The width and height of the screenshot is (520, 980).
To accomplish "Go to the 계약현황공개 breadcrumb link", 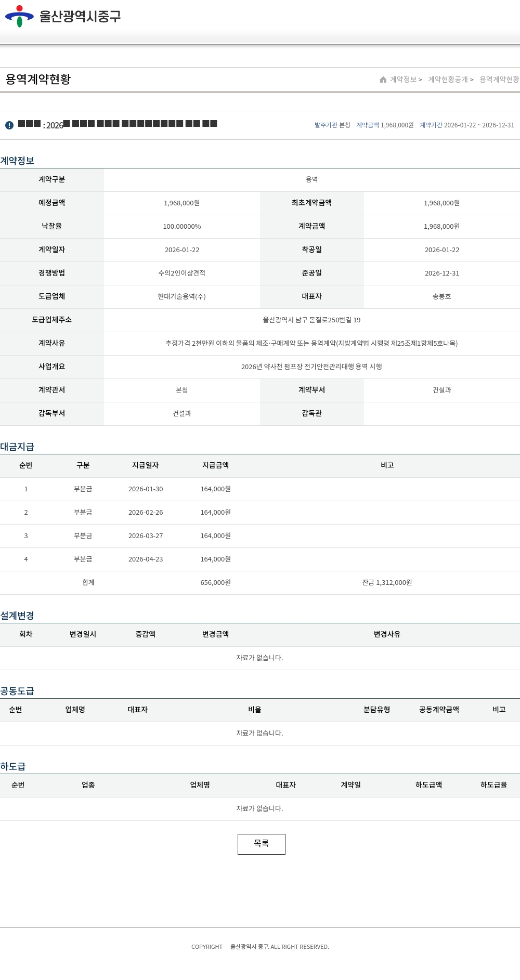I will (x=448, y=80).
